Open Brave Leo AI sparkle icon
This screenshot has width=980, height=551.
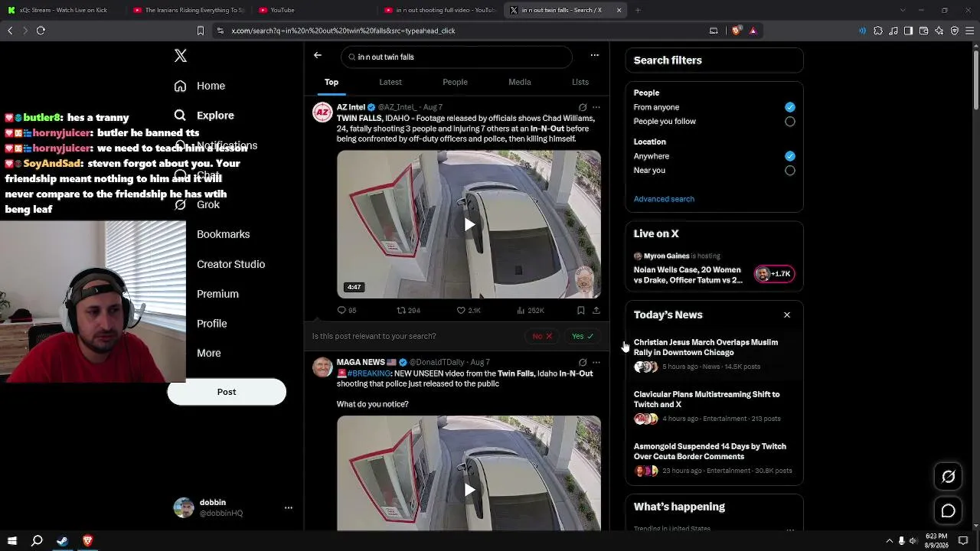click(939, 31)
